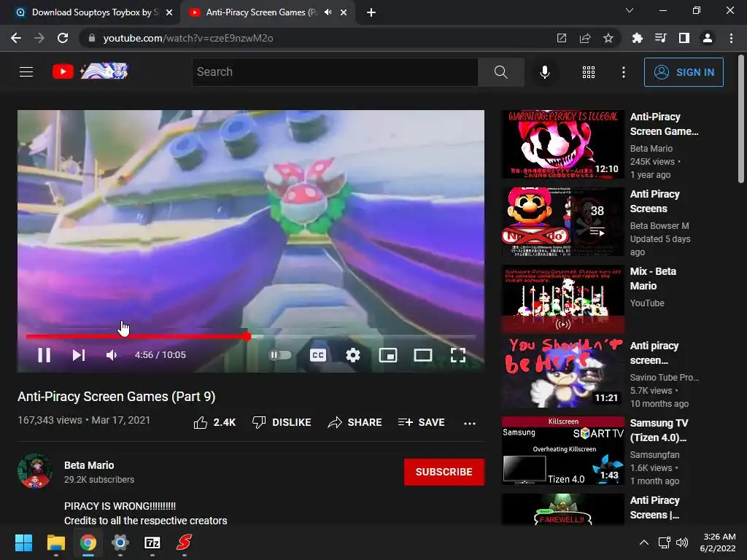747x560 pixels.
Task: Open 7-Zip from taskbar
Action: [152, 542]
